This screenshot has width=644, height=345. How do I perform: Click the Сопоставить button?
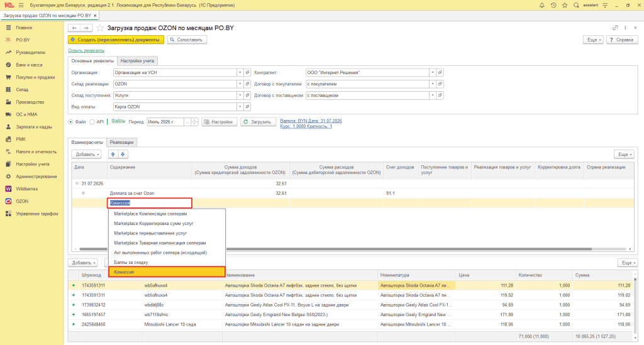(186, 40)
